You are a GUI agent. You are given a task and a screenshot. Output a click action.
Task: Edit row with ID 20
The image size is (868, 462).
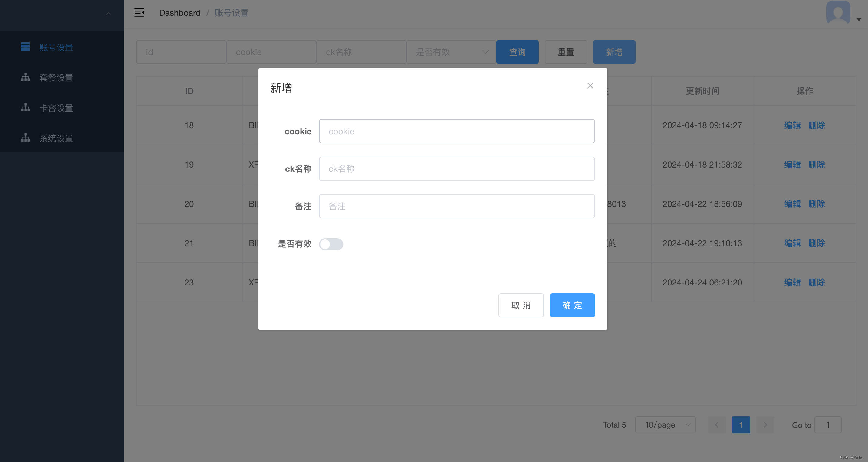point(792,204)
